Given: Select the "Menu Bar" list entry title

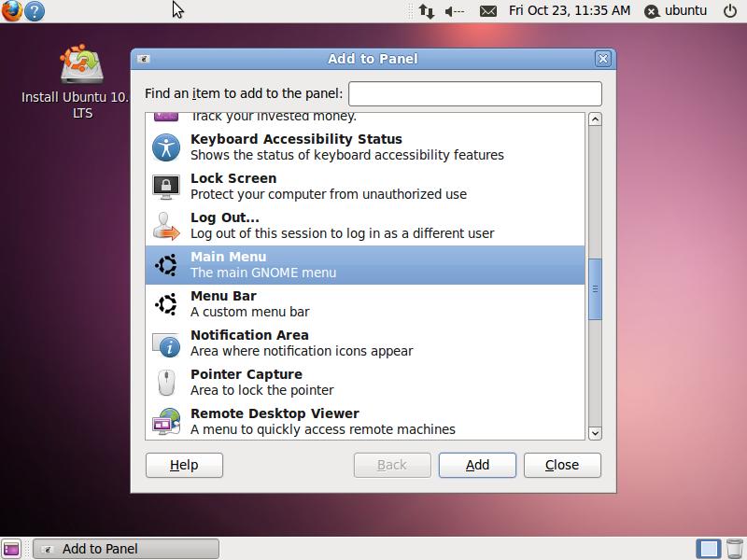Looking at the screenshot, I should pos(223,296).
